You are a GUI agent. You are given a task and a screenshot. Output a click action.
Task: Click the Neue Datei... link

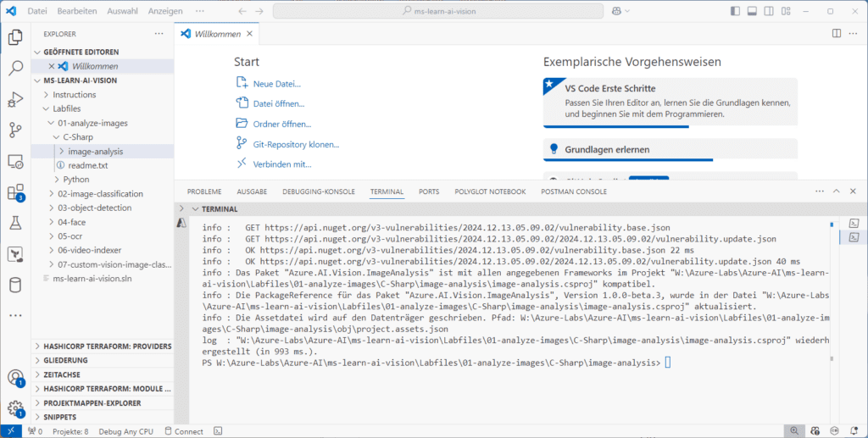[x=277, y=84]
